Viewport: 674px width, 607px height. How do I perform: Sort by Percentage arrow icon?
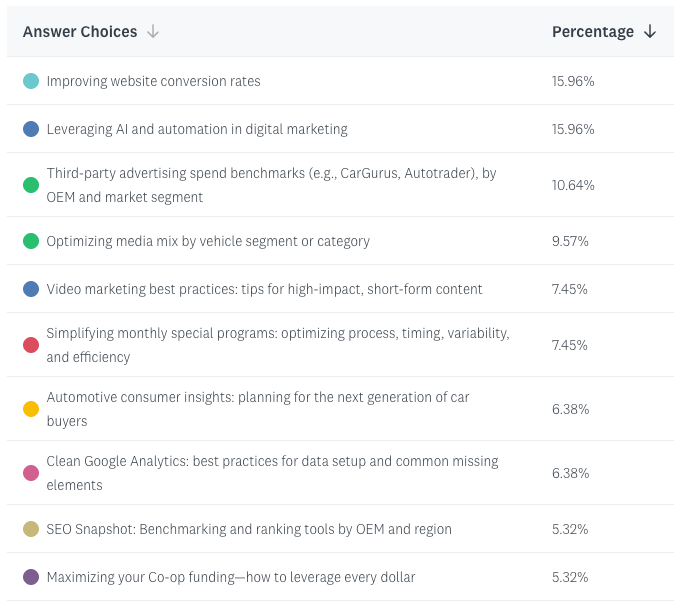click(650, 32)
